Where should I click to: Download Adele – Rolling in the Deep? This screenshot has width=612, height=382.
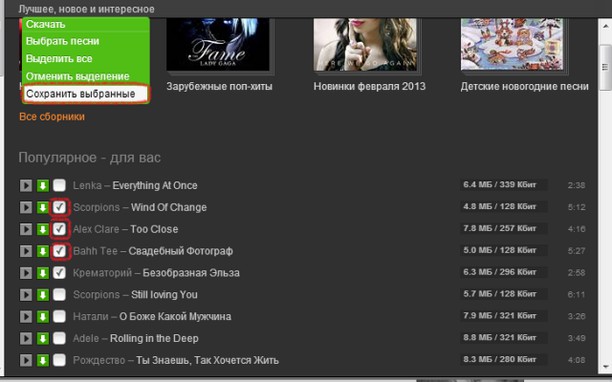[43, 338]
